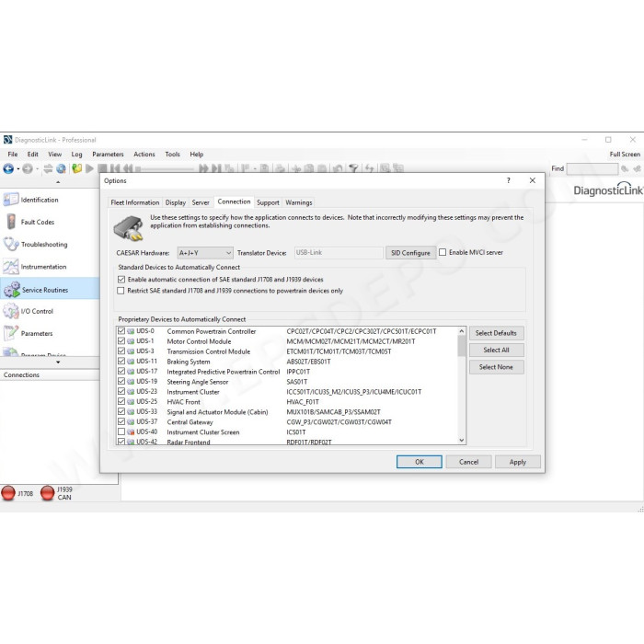Click Apply in the Options dialog
This screenshot has height=644, width=644.
517,462
